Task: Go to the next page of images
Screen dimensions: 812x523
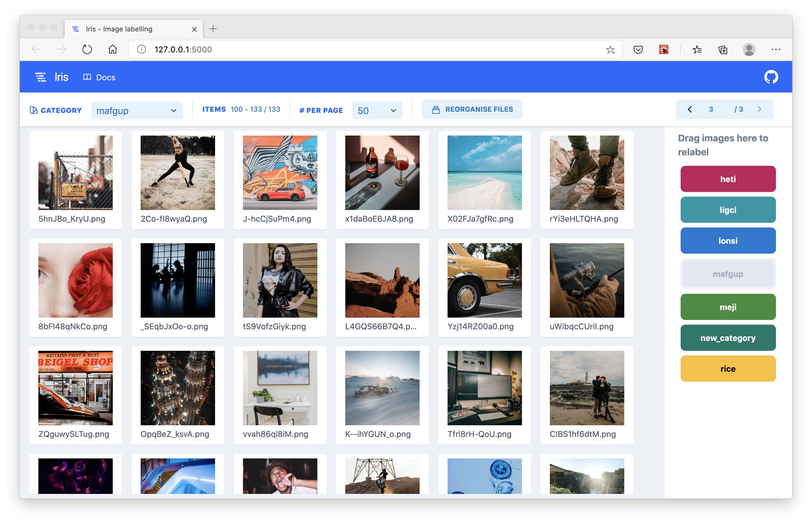Action: click(759, 109)
